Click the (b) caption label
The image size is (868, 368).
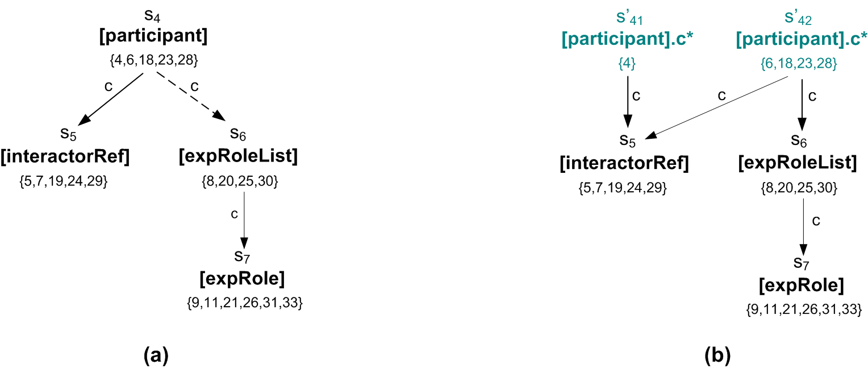716,355
